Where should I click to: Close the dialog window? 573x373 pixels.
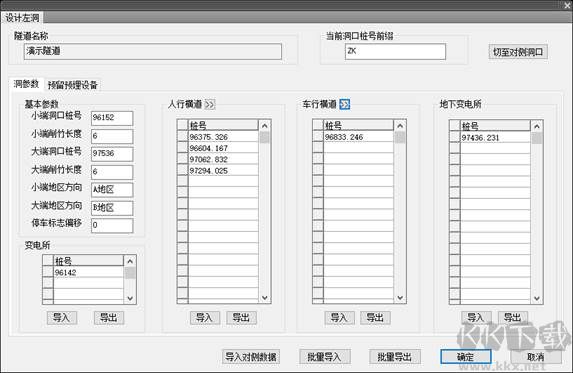point(567,5)
